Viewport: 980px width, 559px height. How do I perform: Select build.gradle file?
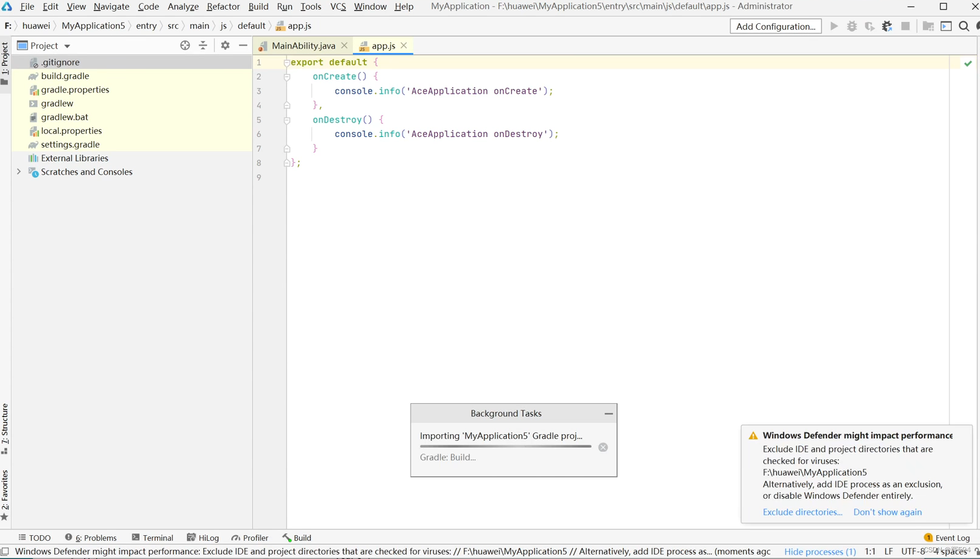click(x=132, y=76)
